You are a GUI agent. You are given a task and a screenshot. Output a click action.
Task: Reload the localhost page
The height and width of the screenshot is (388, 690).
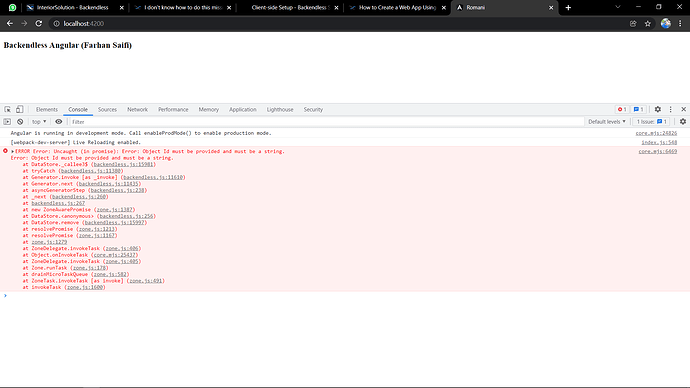[39, 23]
